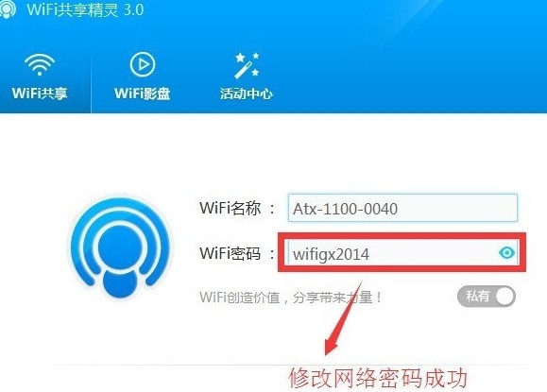
Task: Switch to the WiFi共享 tab label
Action: click(x=40, y=94)
